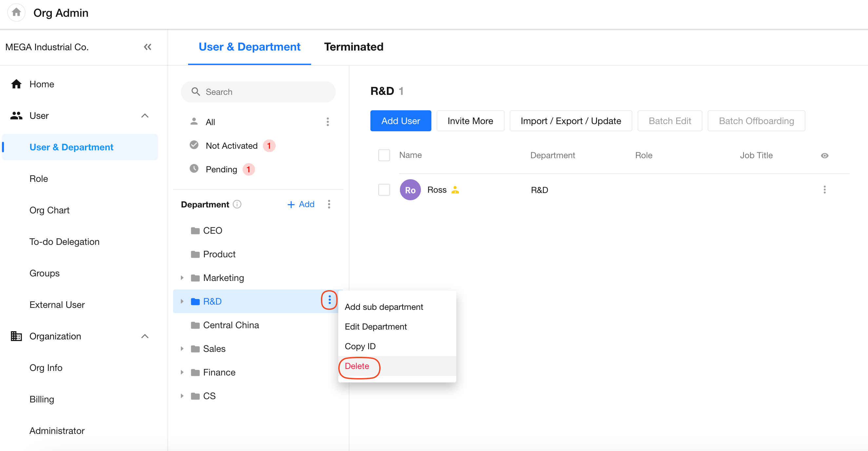868x451 pixels.
Task: Expand the Marketing department tree
Action: (182, 278)
